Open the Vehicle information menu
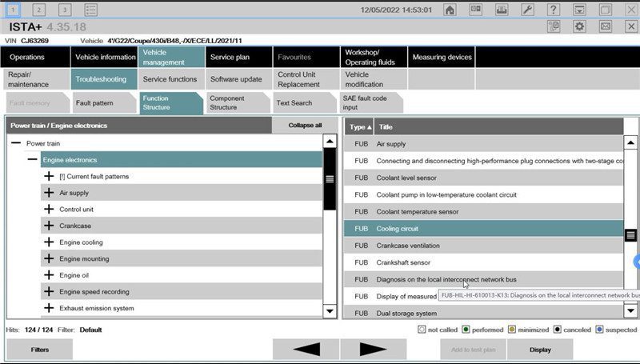 [104, 57]
